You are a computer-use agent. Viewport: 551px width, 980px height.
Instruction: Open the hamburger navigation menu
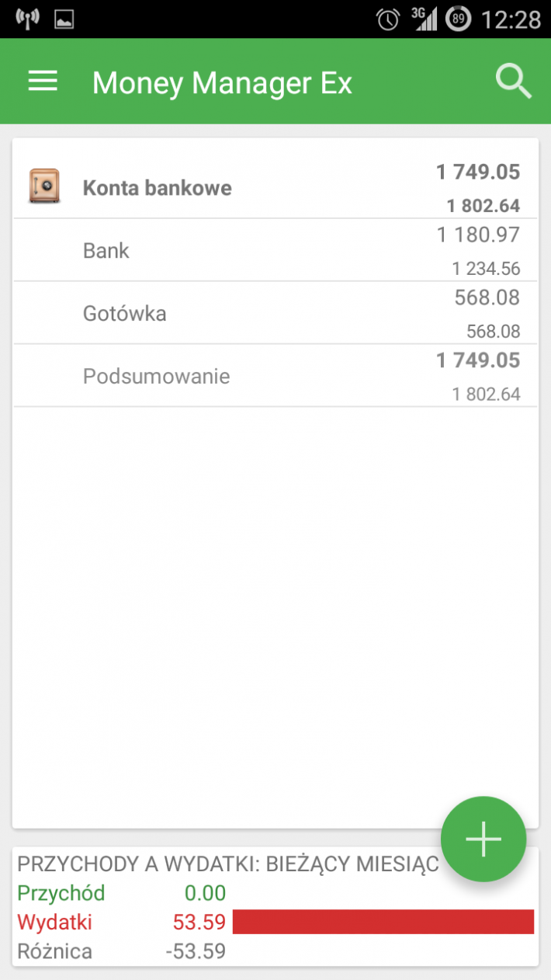tap(43, 82)
